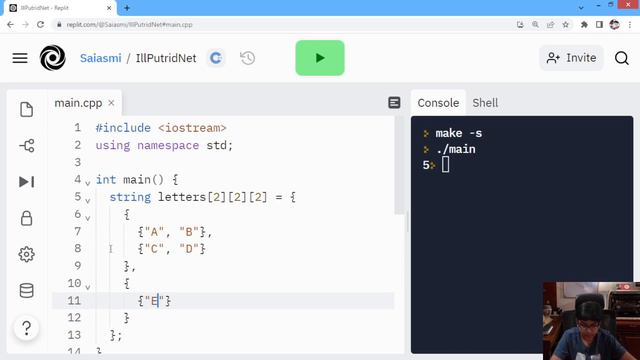Go back in the browser
This screenshot has width=640, height=360.
click(10, 24)
